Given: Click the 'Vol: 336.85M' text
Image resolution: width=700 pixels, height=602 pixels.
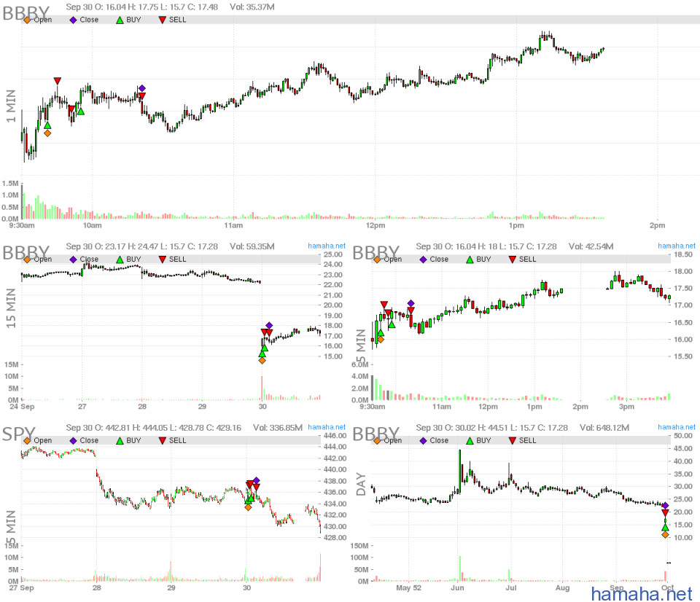Looking at the screenshot, I should point(278,428).
